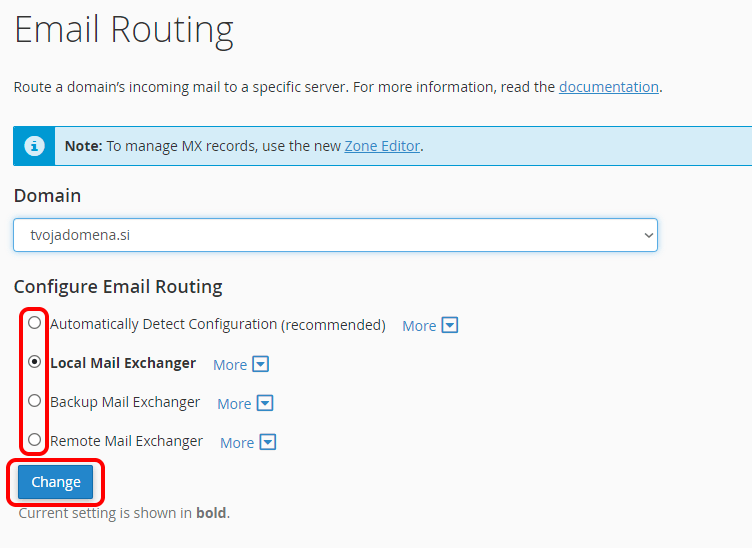This screenshot has width=752, height=548.
Task: Click the 'Backup Mail Exchanger' label text
Action: pos(125,402)
